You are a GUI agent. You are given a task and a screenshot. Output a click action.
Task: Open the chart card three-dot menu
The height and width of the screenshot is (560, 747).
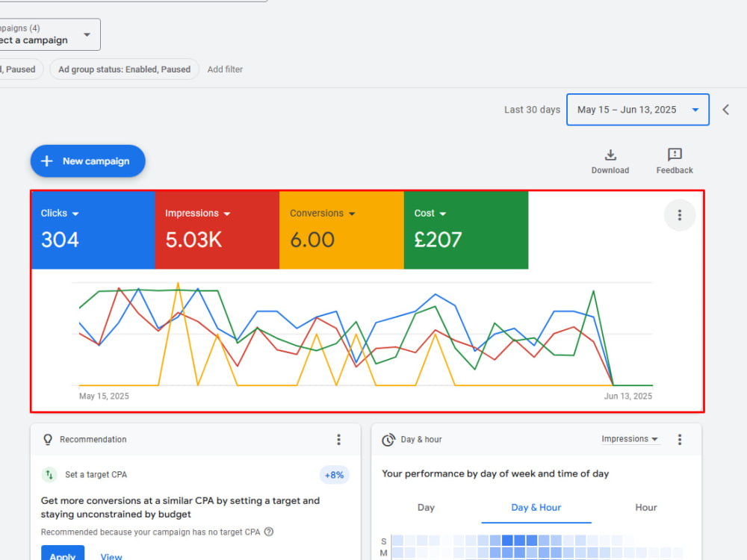680,215
